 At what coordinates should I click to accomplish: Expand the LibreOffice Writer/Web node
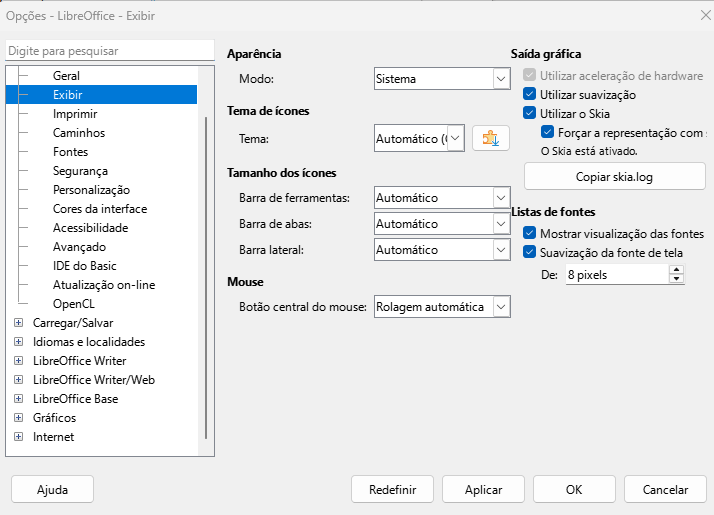point(19,380)
